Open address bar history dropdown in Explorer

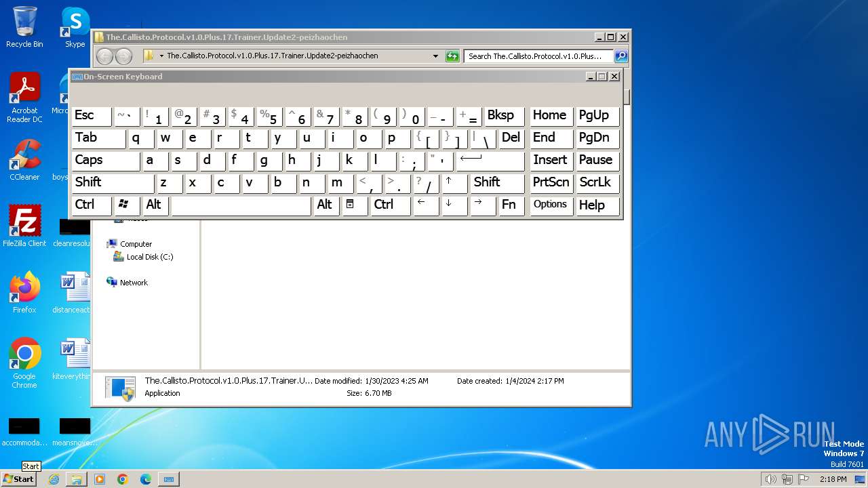click(435, 56)
